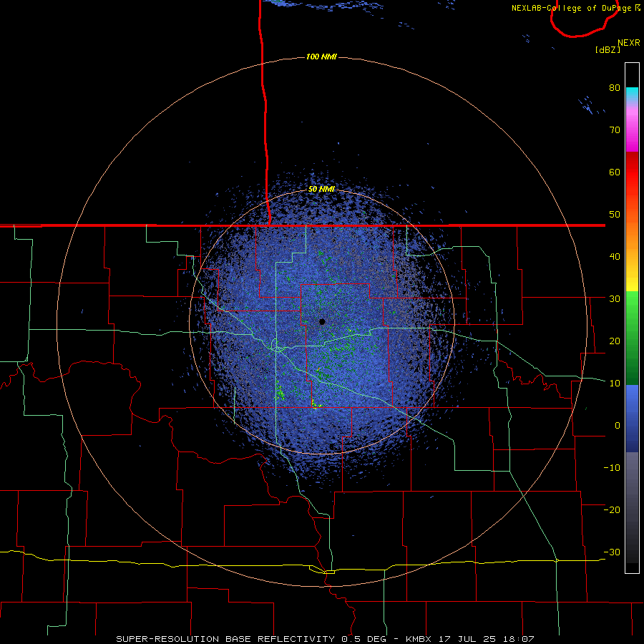Click the cyan band on the color bar
The image size is (644, 644).
pos(632,92)
